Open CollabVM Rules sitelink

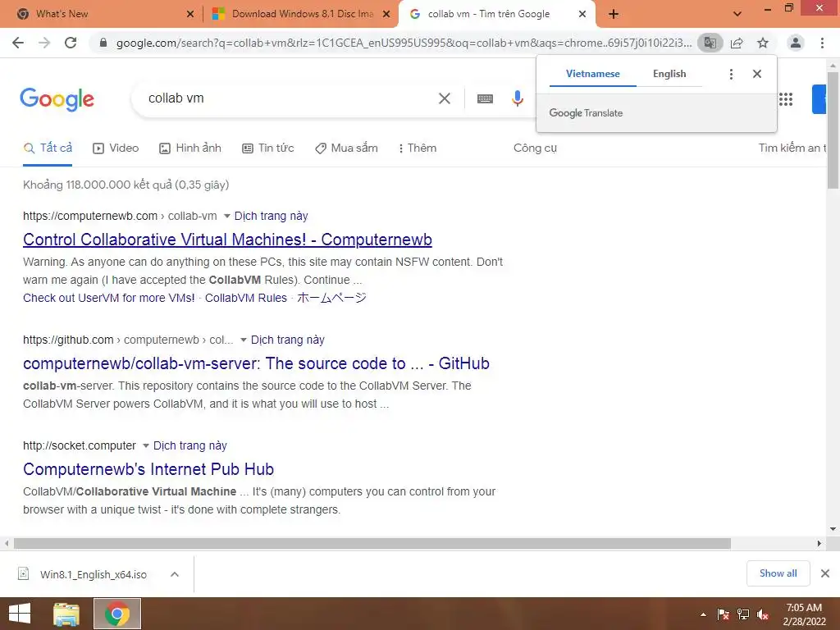[x=246, y=298]
